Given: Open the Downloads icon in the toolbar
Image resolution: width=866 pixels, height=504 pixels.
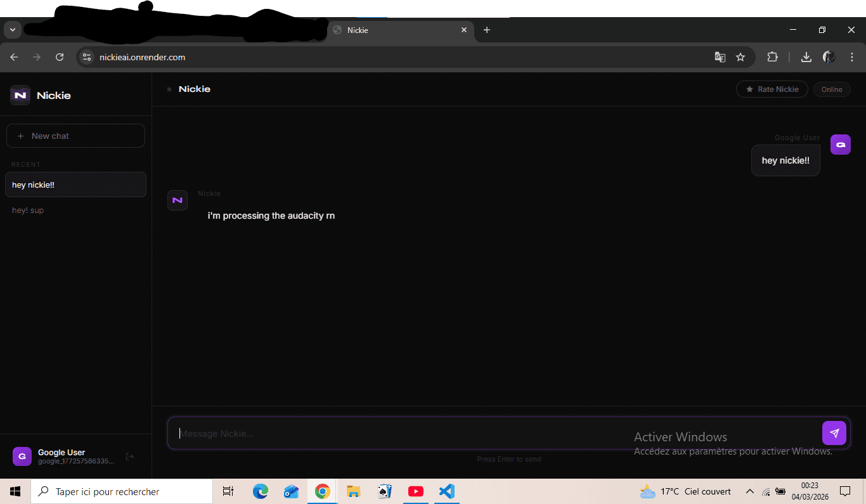Looking at the screenshot, I should 806,57.
